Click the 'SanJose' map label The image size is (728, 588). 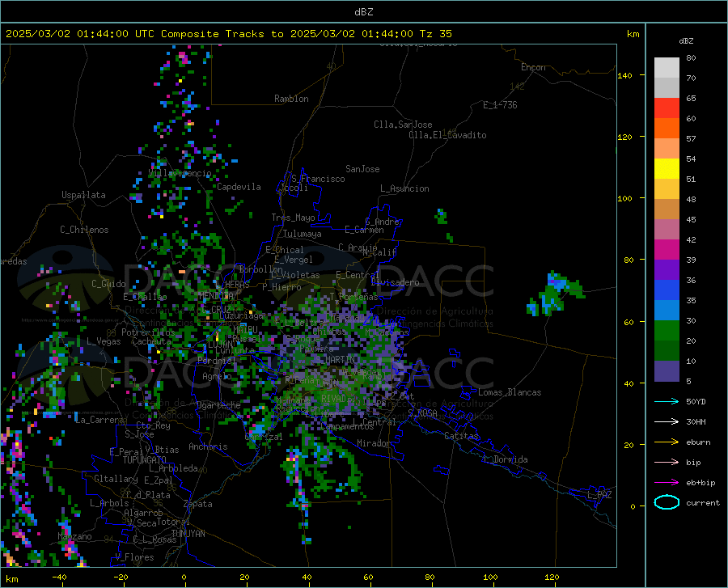[362, 169]
